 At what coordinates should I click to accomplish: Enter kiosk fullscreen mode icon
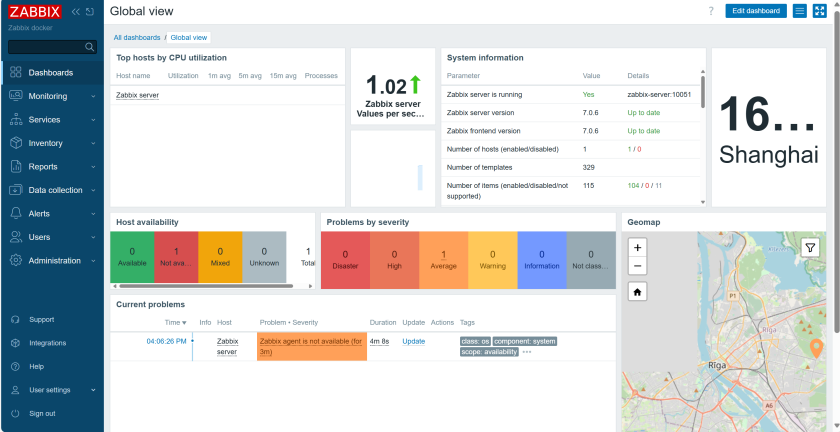820,11
